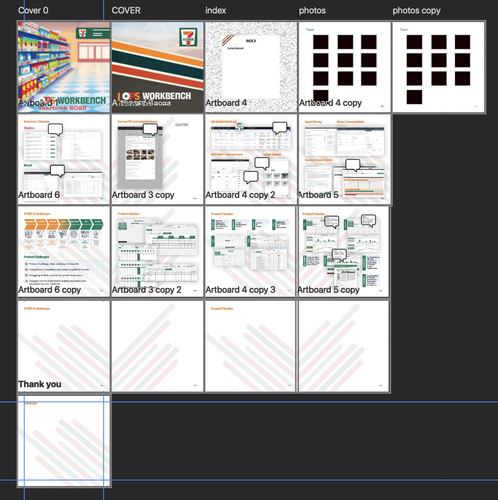498x500 pixels.
Task: Click the comment bubble on the survey PDF artboard
Action: (x=150, y=129)
